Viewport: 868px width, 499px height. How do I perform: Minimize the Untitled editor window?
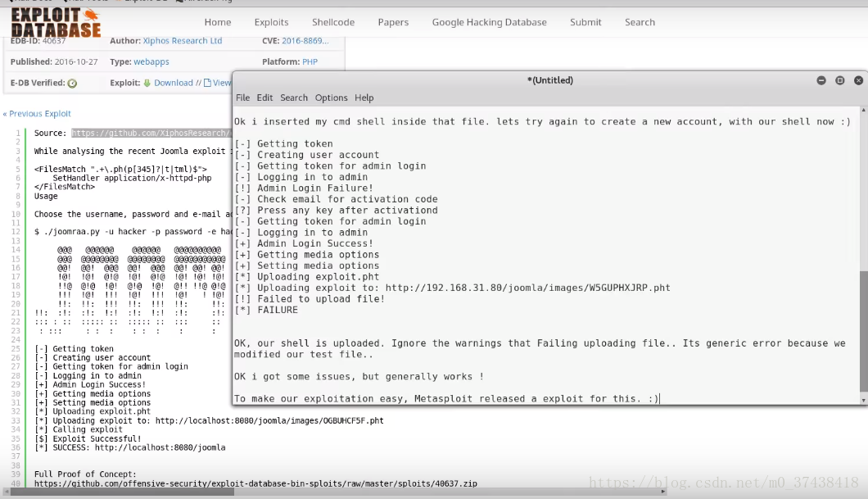pyautogui.click(x=821, y=80)
